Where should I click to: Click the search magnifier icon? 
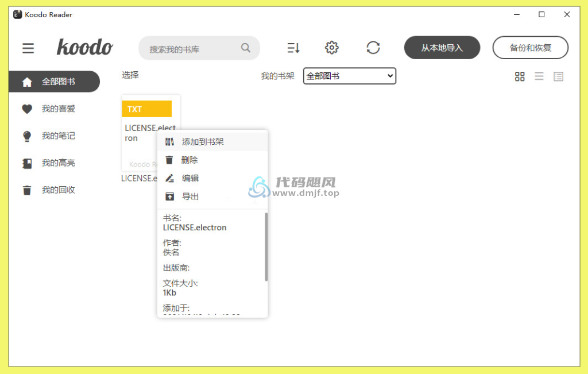click(246, 48)
